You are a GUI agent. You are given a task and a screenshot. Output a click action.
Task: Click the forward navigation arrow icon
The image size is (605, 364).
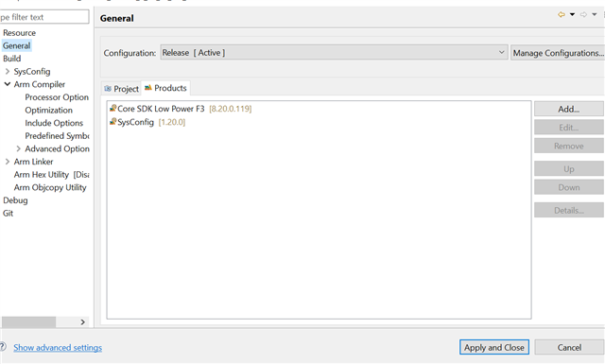click(x=583, y=15)
